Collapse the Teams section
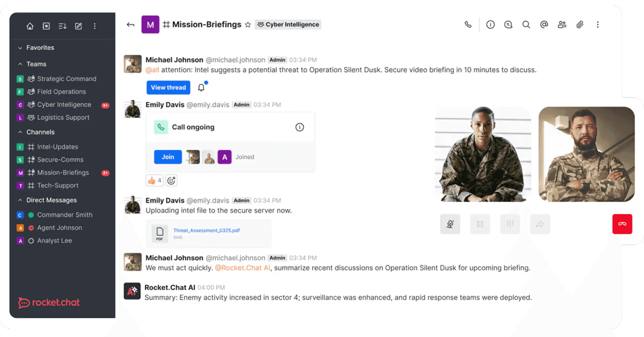This screenshot has width=644, height=337. 21,64
